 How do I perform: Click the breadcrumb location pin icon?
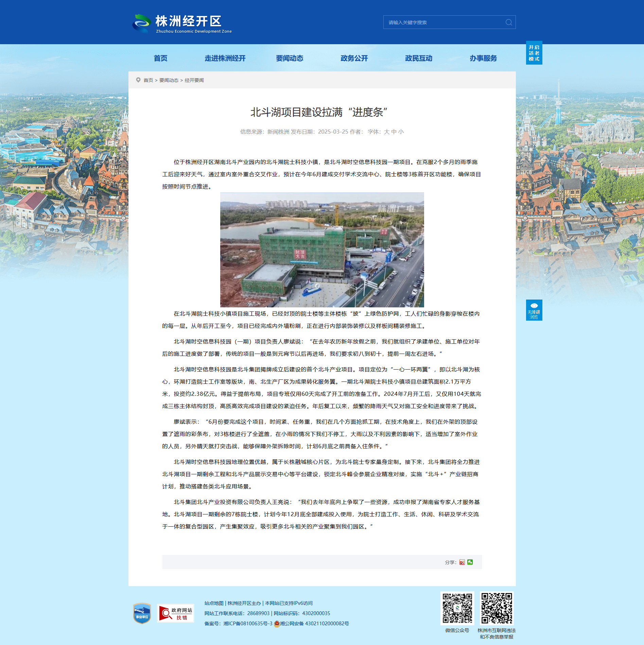tap(138, 80)
